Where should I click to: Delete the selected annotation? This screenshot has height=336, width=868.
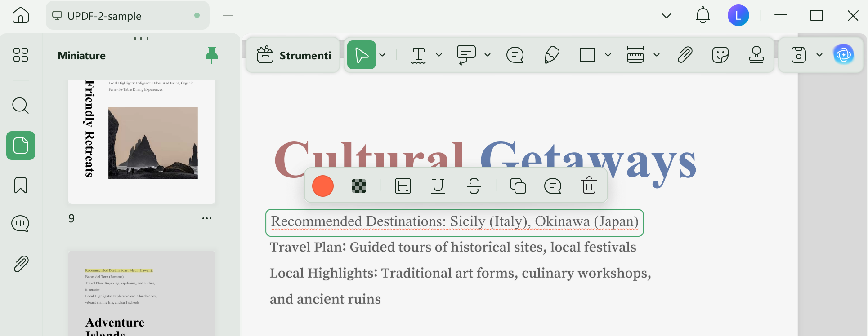tap(589, 186)
